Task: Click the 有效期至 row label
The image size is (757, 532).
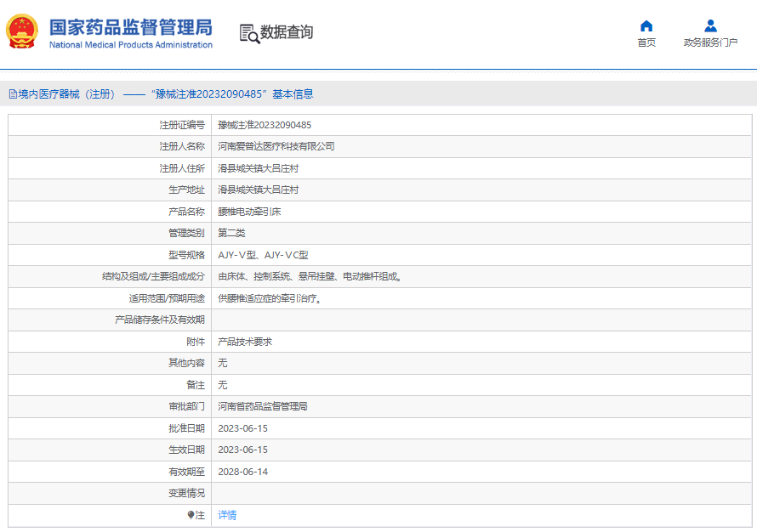Action: coord(186,472)
